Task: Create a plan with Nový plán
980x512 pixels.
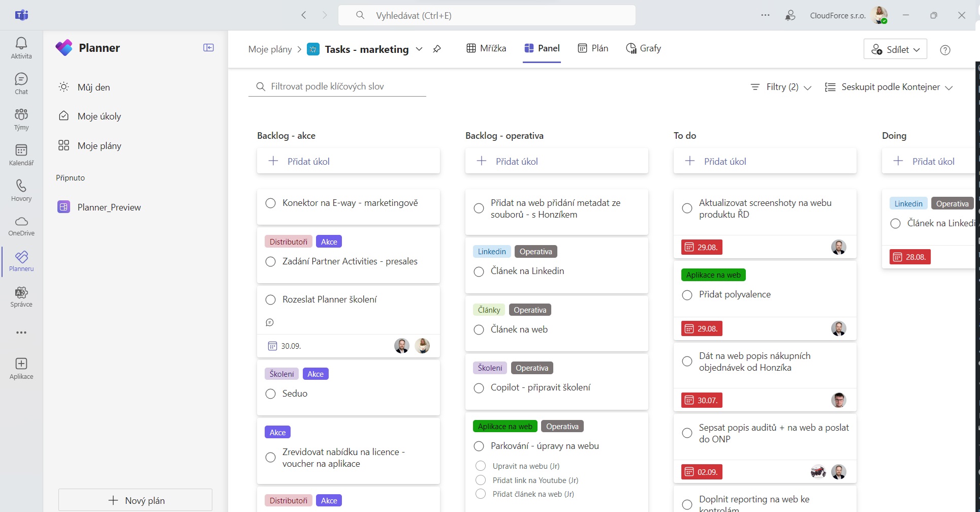Action: click(x=135, y=500)
